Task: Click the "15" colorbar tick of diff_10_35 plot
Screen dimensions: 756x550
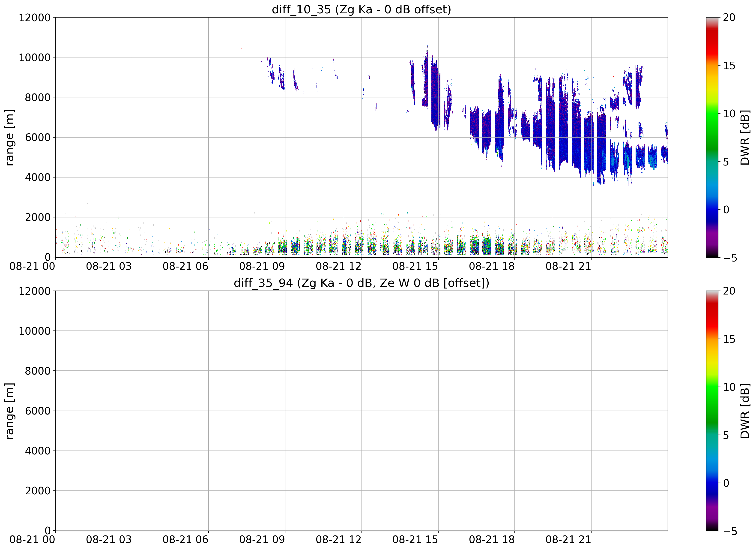Action: point(729,66)
